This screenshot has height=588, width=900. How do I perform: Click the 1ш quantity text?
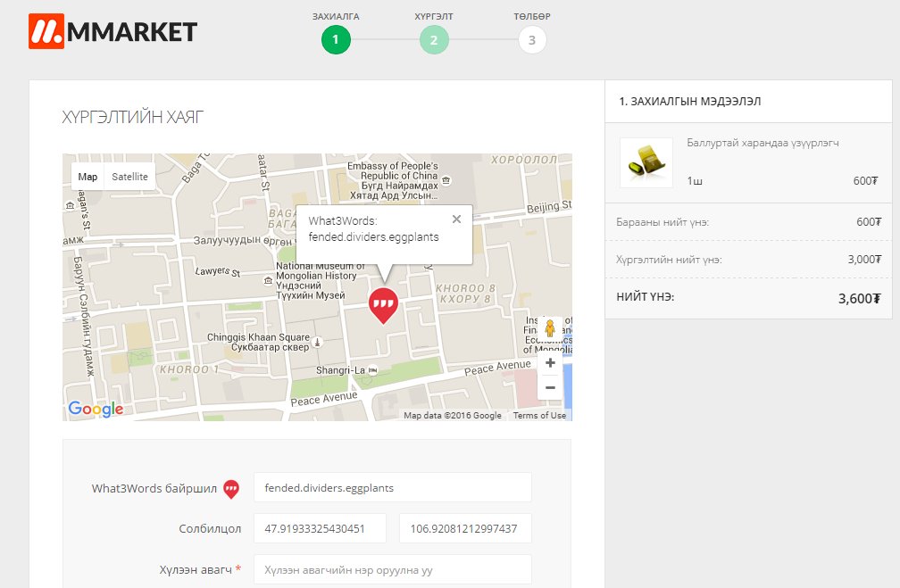(x=695, y=181)
